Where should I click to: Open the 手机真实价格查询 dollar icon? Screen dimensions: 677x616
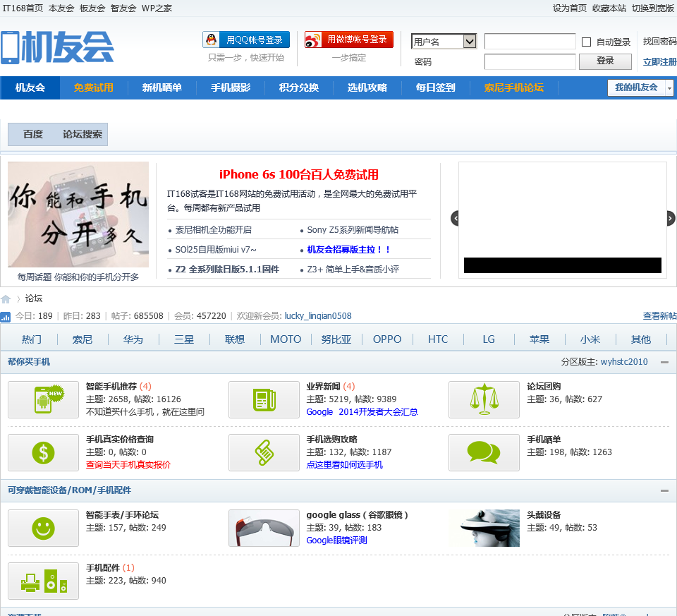pyautogui.click(x=43, y=453)
